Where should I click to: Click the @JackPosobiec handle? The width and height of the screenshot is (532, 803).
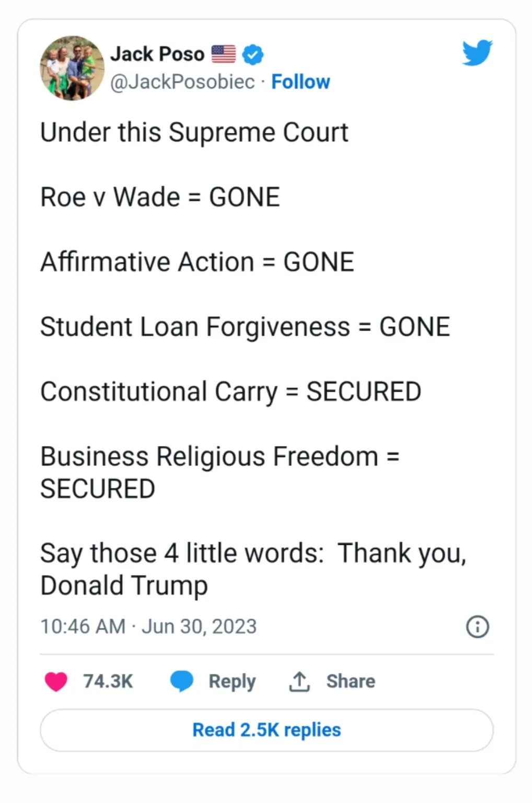182,82
